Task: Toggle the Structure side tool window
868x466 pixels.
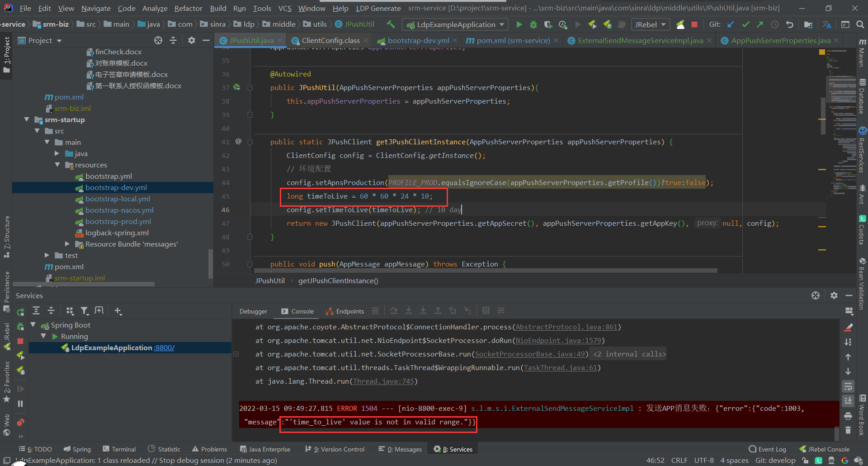Action: 7,237
